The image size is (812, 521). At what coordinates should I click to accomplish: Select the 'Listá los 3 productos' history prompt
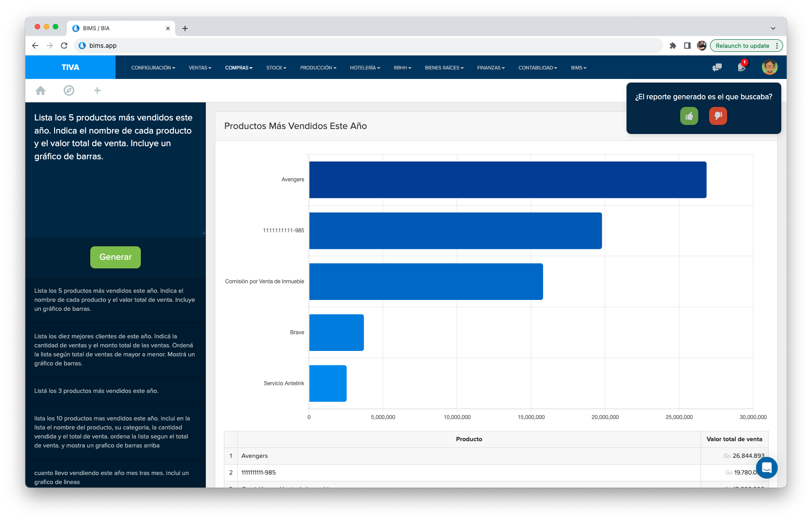96,391
